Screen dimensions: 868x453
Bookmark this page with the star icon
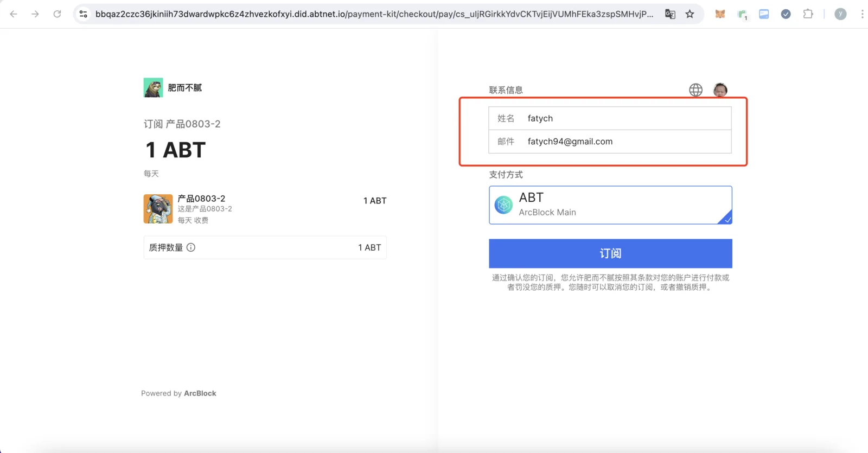[x=690, y=14]
